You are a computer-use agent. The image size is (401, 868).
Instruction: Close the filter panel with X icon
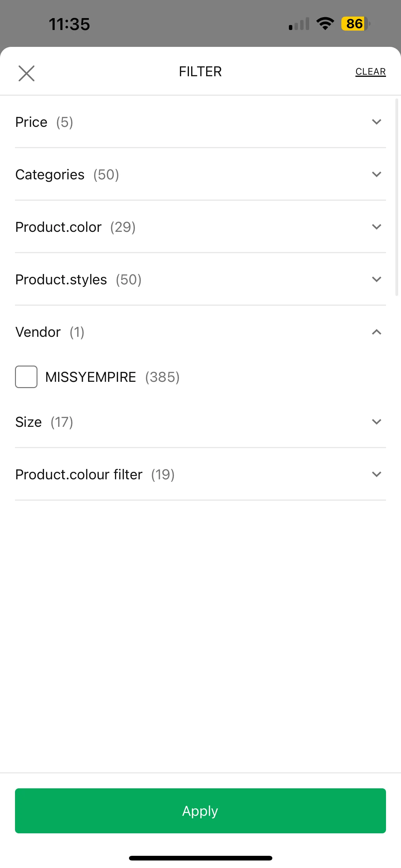pyautogui.click(x=26, y=73)
